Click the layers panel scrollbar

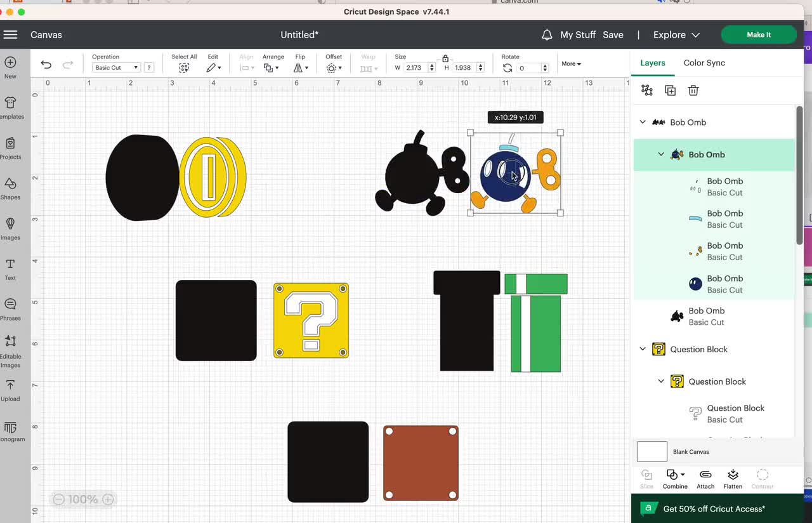click(799, 176)
